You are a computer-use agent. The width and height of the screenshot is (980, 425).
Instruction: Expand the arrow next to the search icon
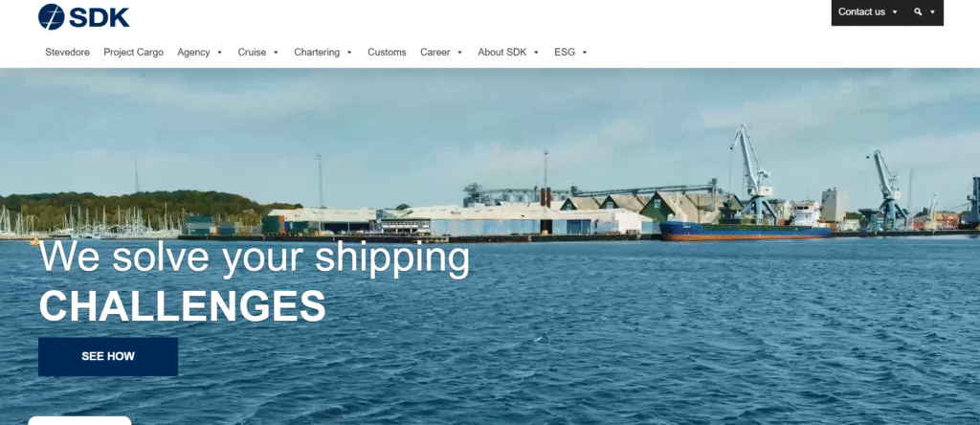point(932,11)
